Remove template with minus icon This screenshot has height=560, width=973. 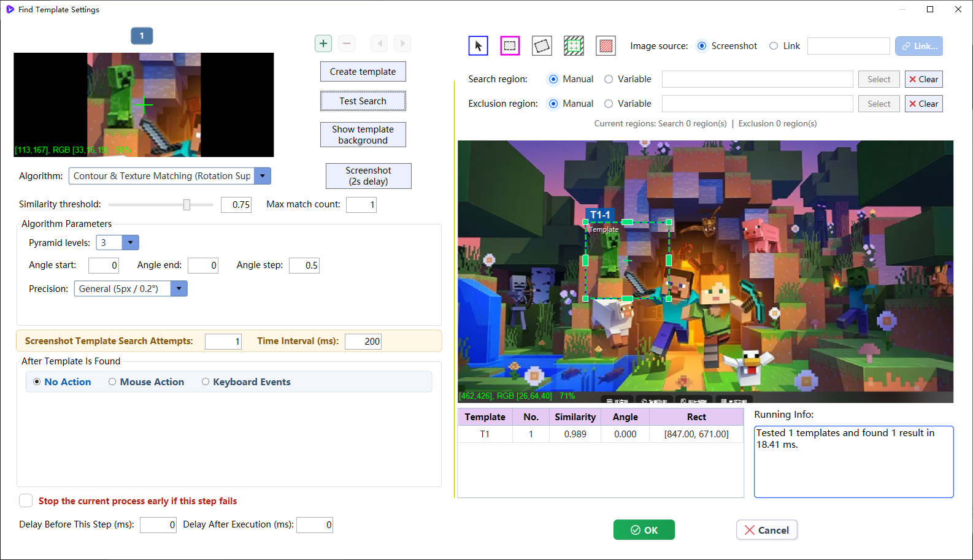[x=347, y=44]
